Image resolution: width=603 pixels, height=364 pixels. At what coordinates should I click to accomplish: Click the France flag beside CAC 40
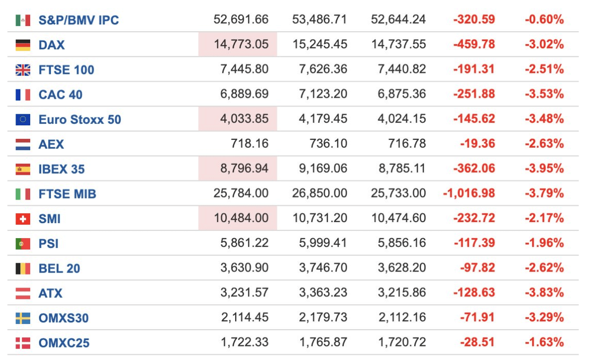point(23,95)
